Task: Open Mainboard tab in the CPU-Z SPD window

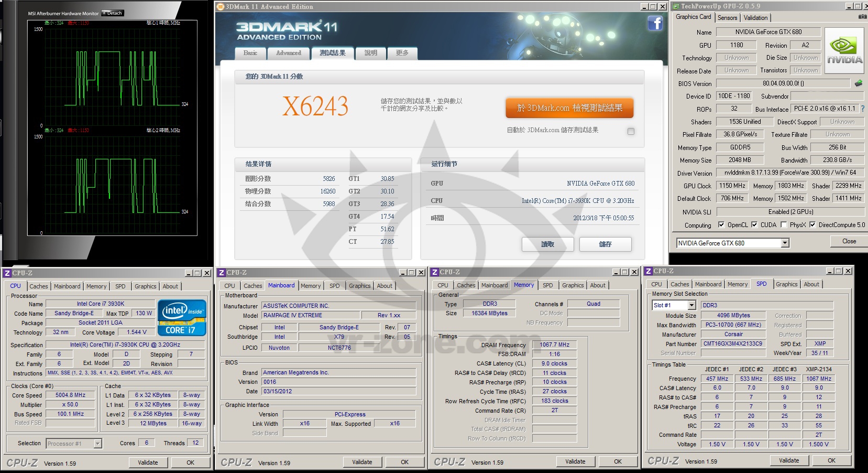Action: (708, 284)
